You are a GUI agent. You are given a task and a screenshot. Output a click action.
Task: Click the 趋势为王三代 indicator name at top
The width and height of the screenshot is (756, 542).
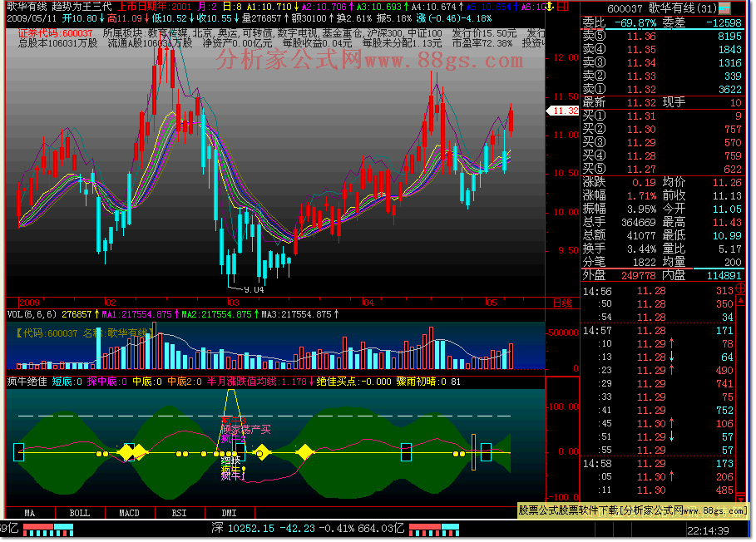point(82,7)
